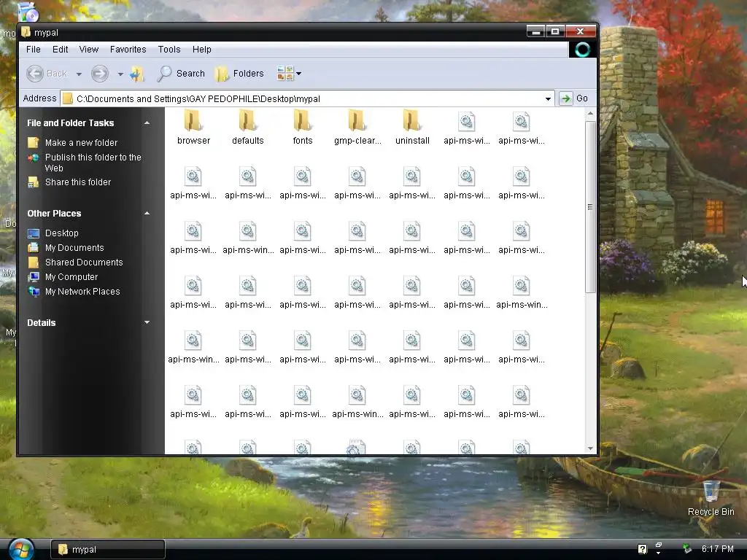Click the Forward navigation arrow
Image resolution: width=747 pixels, height=560 pixels.
[x=99, y=74]
